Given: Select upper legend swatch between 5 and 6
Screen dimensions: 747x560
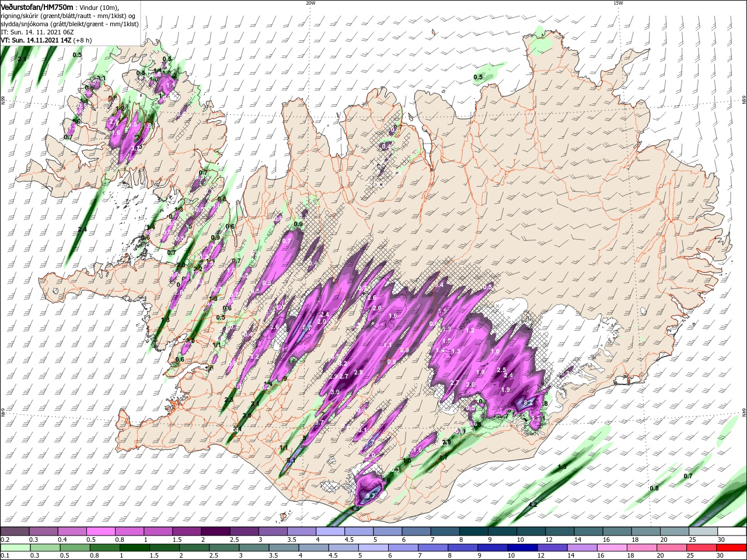Looking at the screenshot, I should [387, 531].
